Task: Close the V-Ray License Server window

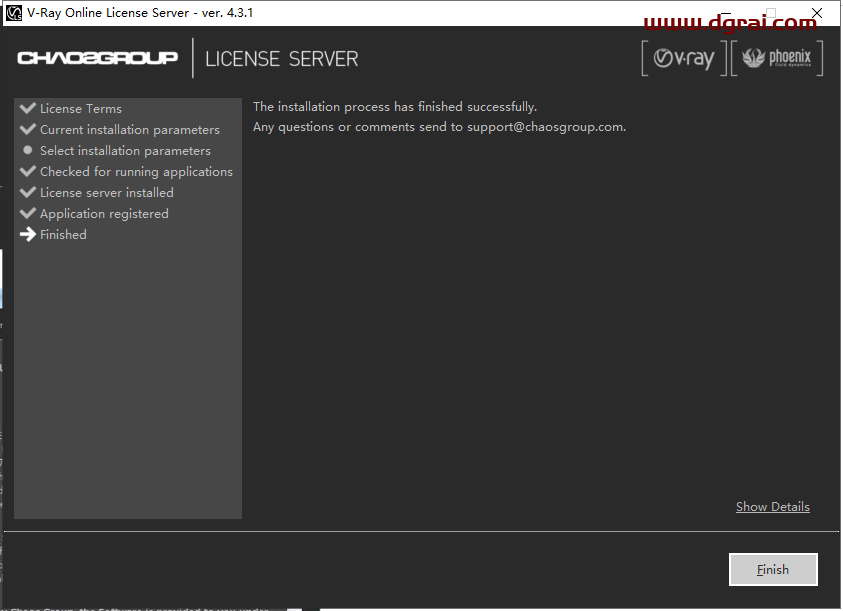Action: 816,13
